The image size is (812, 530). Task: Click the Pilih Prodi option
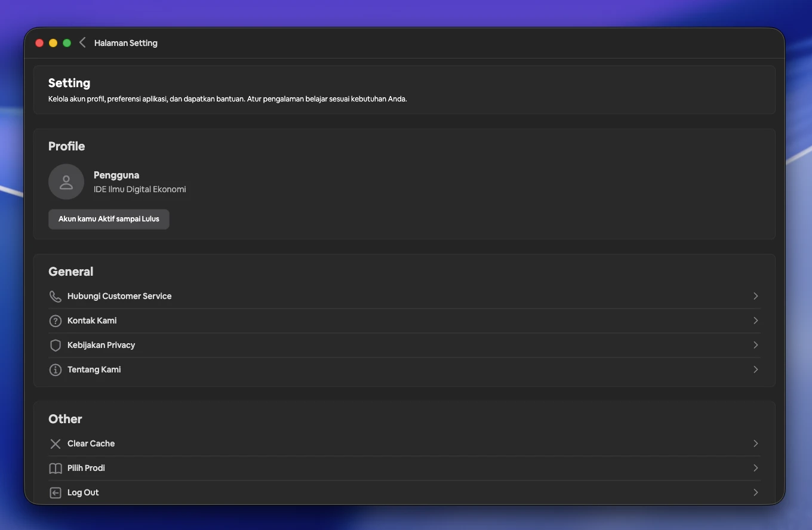[x=85, y=468]
